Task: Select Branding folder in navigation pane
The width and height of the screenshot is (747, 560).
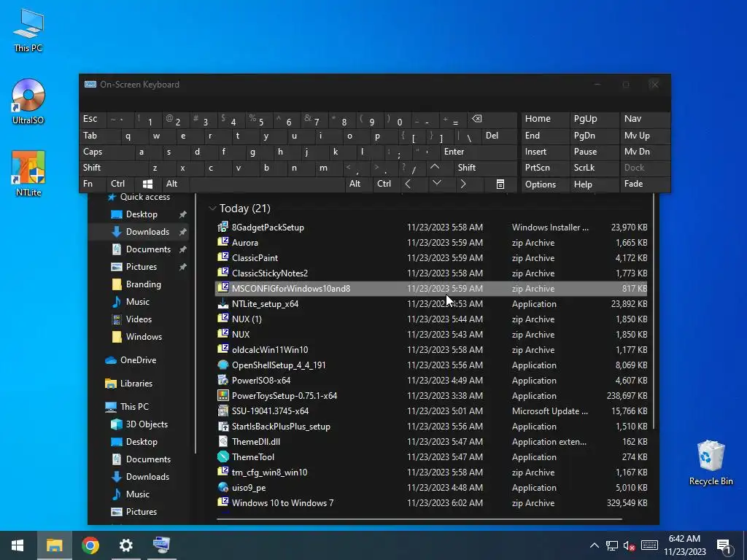Action: (144, 284)
